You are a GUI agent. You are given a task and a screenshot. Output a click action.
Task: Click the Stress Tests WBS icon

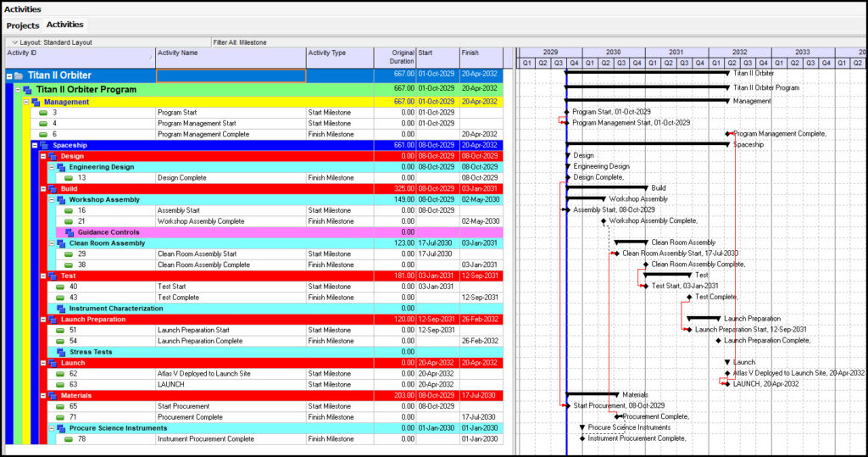point(61,353)
